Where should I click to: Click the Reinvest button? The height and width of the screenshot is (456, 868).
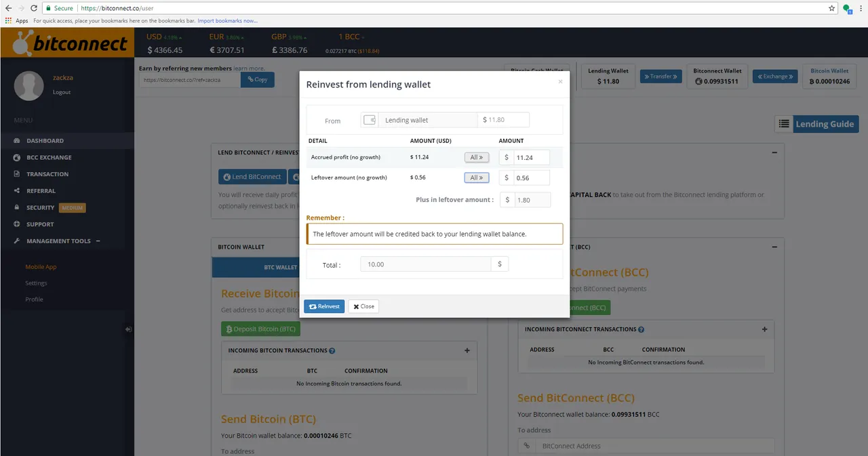point(324,306)
